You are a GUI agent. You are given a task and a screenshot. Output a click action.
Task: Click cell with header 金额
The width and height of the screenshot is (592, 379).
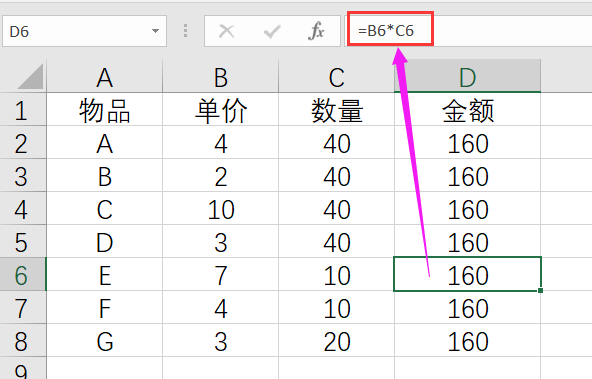467,109
